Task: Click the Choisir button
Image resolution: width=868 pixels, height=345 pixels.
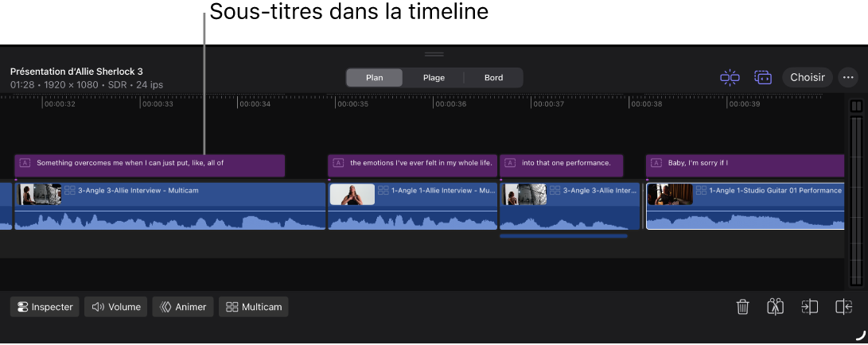Action: pyautogui.click(x=807, y=77)
